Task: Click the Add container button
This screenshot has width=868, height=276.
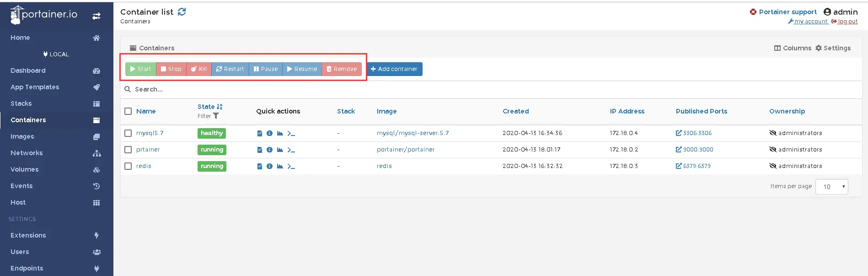Action: tap(394, 69)
